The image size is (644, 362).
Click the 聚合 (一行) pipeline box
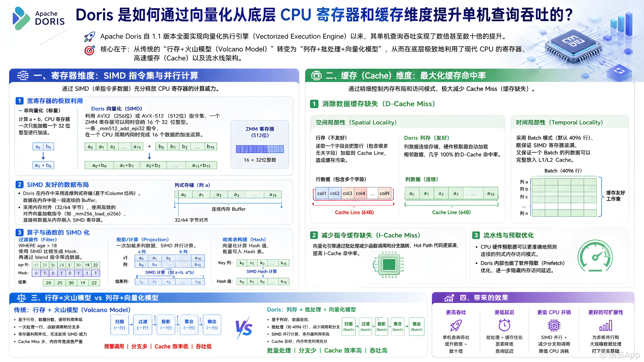[x=189, y=324]
